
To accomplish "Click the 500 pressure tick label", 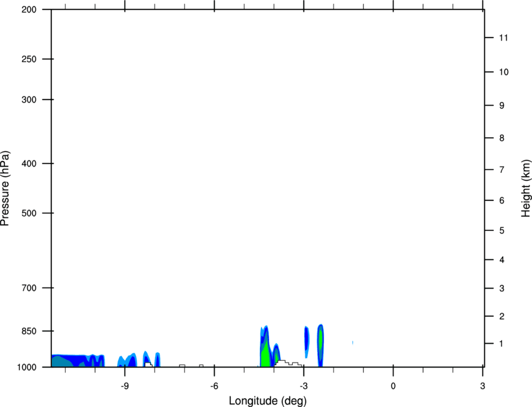I will click(x=29, y=213).
